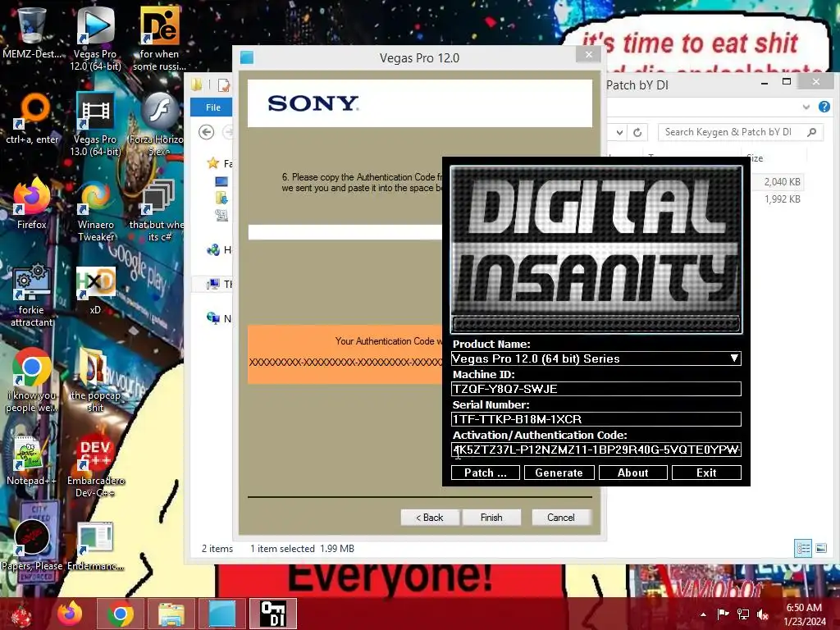Open the Explorer help question mark icon
This screenshot has width=840, height=630.
824,107
